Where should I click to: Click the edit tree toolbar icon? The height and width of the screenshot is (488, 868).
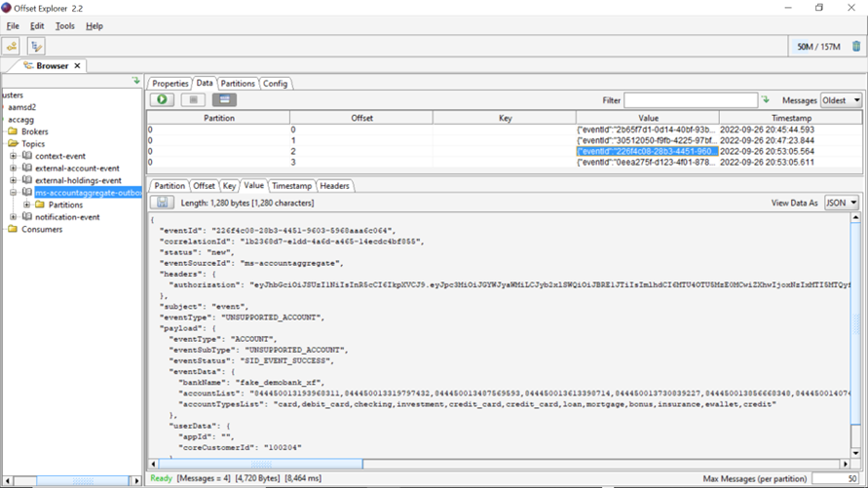coord(36,46)
